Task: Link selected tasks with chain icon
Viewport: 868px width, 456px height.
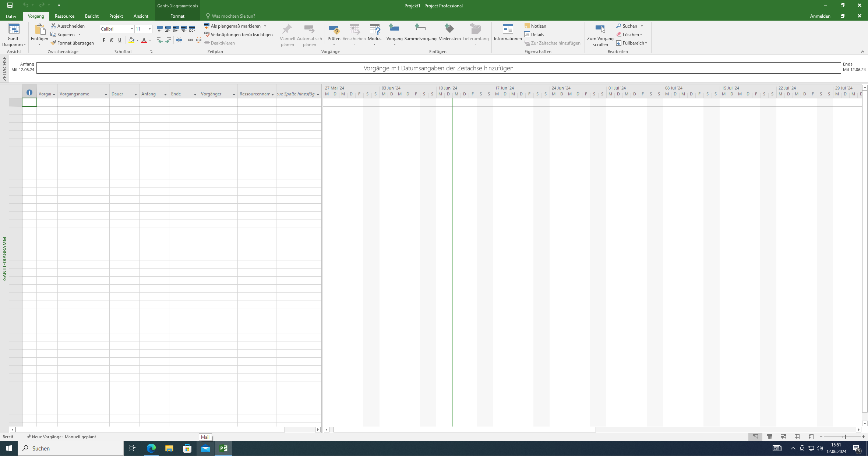Action: pyautogui.click(x=190, y=40)
